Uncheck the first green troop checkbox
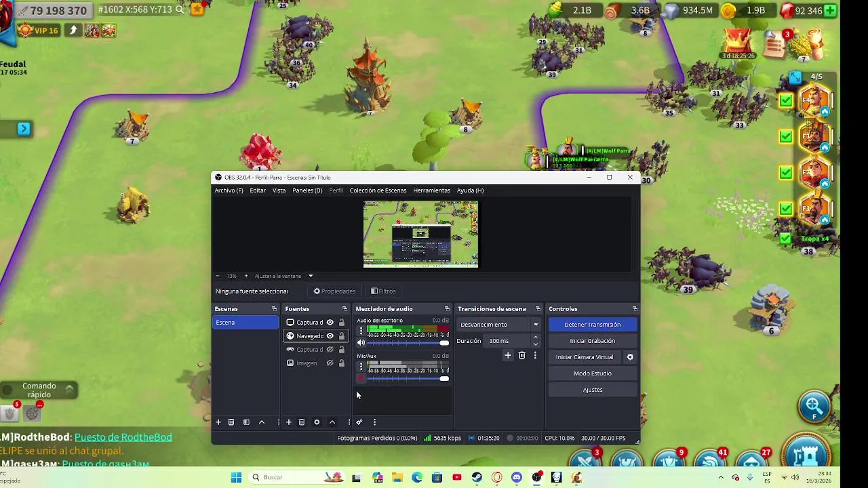868x488 pixels. click(785, 101)
